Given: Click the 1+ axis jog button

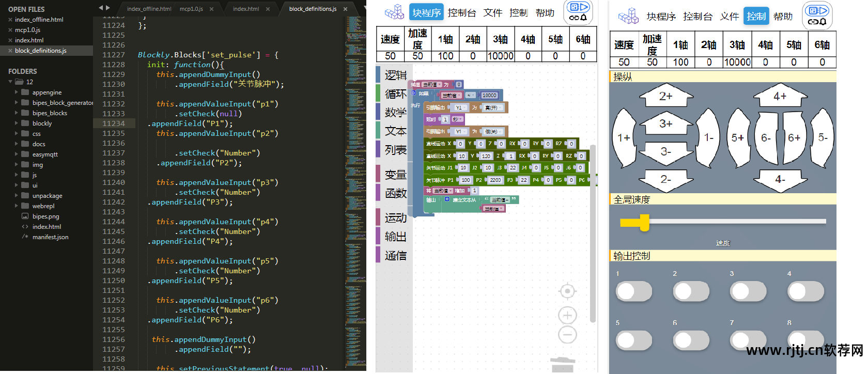Looking at the screenshot, I should [624, 138].
